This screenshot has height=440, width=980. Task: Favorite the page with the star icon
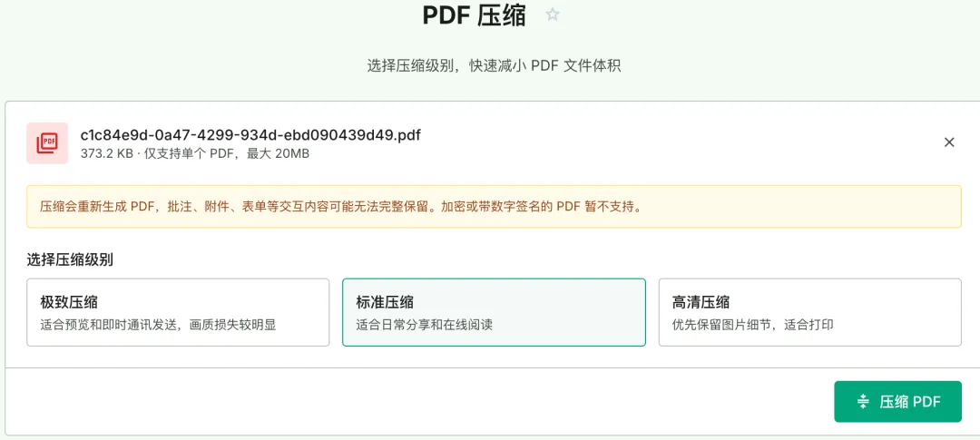pos(553,15)
